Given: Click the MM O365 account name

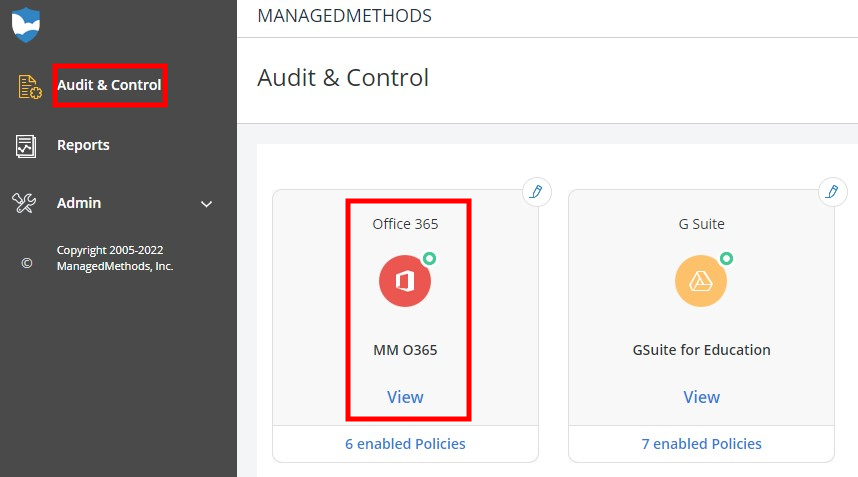Looking at the screenshot, I should click(x=405, y=350).
